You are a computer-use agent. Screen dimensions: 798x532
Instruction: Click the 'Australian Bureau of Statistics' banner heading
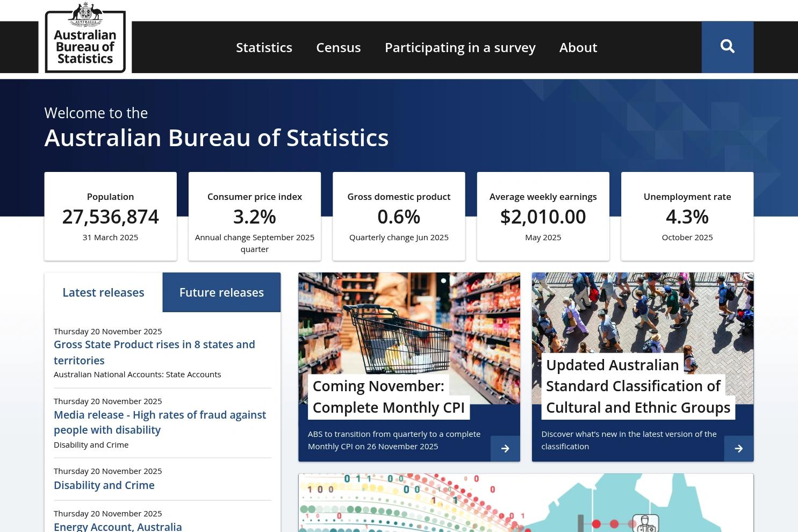pyautogui.click(x=217, y=138)
